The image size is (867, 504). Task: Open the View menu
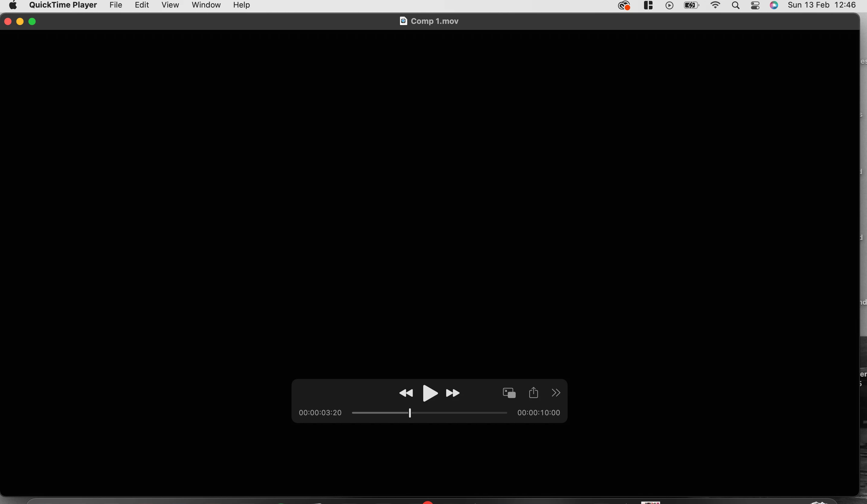[170, 5]
